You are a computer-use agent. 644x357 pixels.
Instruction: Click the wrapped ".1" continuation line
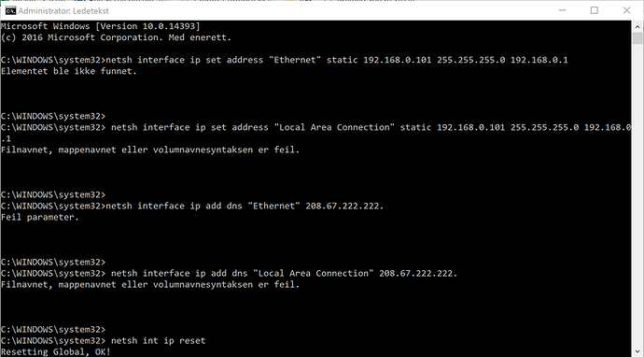[x=6, y=138]
